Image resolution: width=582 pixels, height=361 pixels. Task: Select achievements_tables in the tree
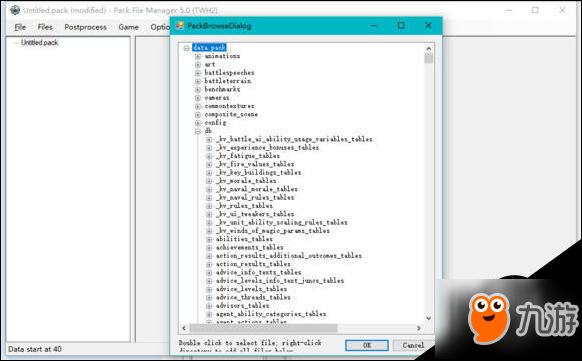coord(249,247)
